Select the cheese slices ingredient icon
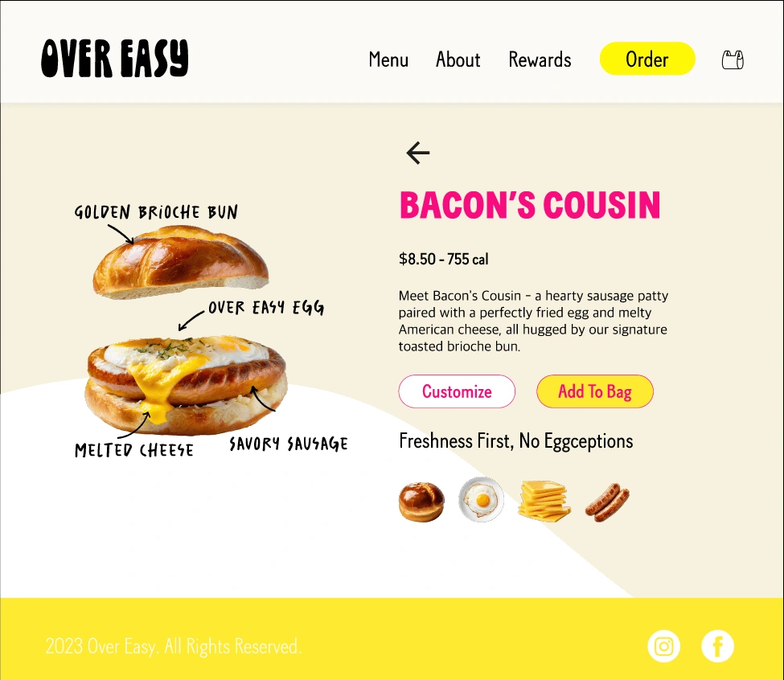The image size is (784, 680). point(544,501)
